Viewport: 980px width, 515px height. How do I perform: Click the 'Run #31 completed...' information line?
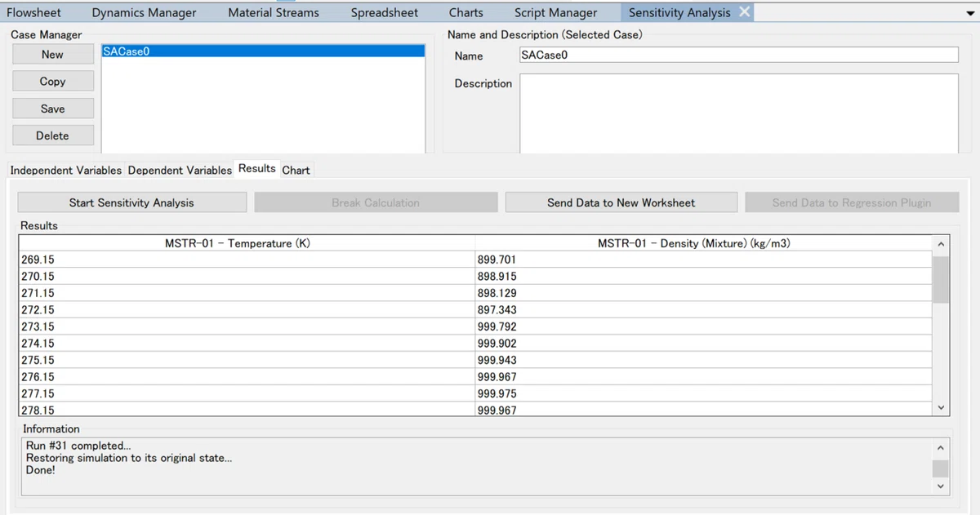78,446
